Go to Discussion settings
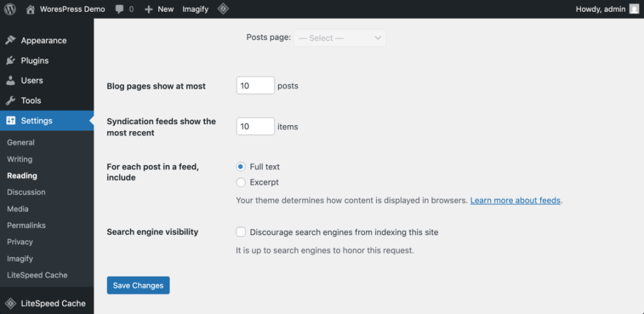 click(26, 192)
